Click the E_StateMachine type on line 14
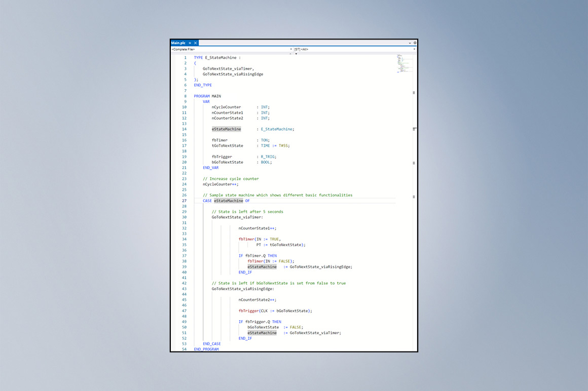Screen dimensions: 588x391 (277, 129)
